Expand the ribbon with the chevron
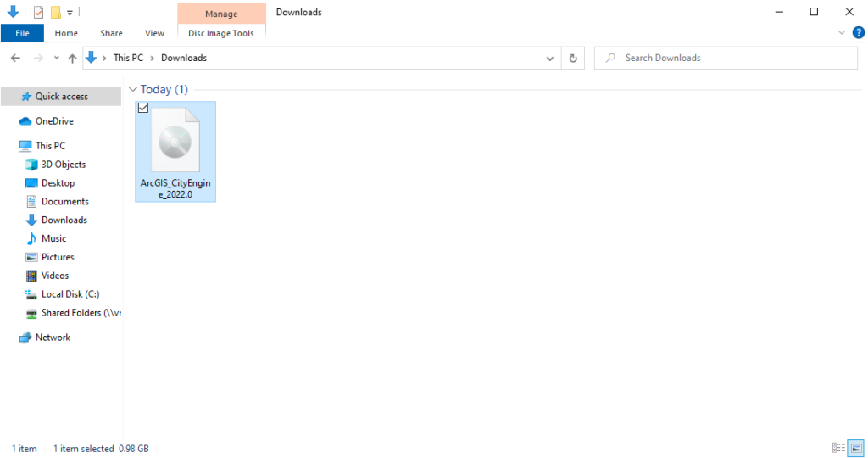This screenshot has width=868, height=458. (x=842, y=33)
